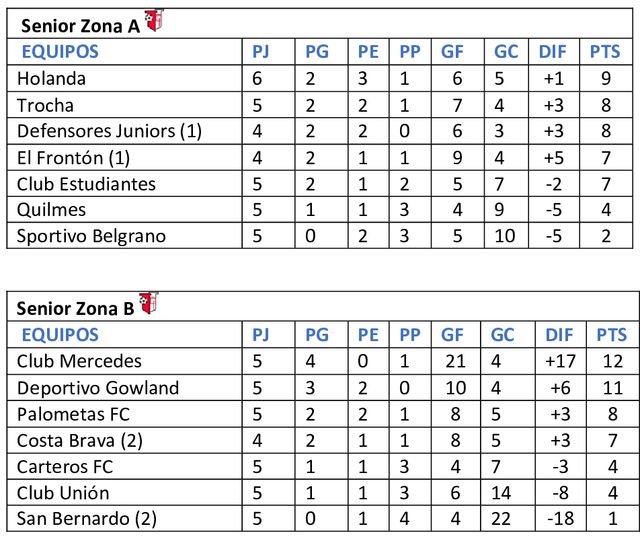Click the Deportivo Gowland team cell
Viewport: 640px width, 541px height.
(x=98, y=387)
